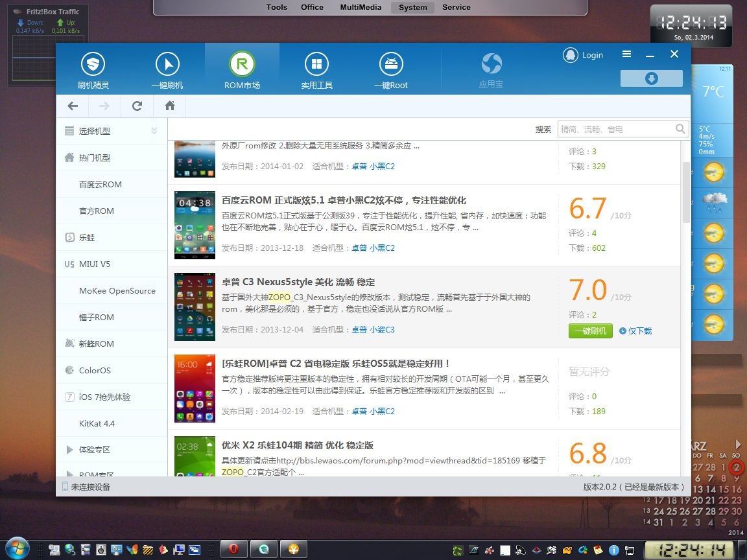Refresh the ROM market page
Image resolution: width=747 pixels, height=560 pixels.
(x=137, y=106)
